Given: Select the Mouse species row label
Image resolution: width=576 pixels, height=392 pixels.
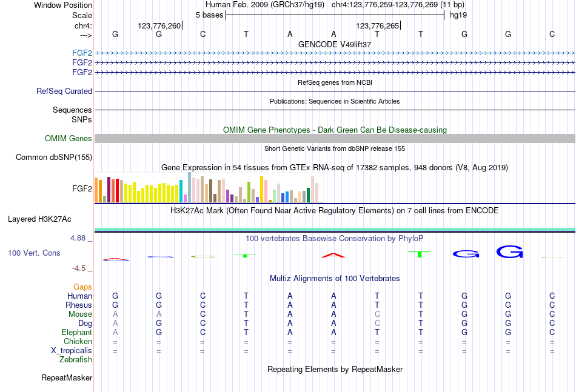Looking at the screenshot, I should 80,314.
